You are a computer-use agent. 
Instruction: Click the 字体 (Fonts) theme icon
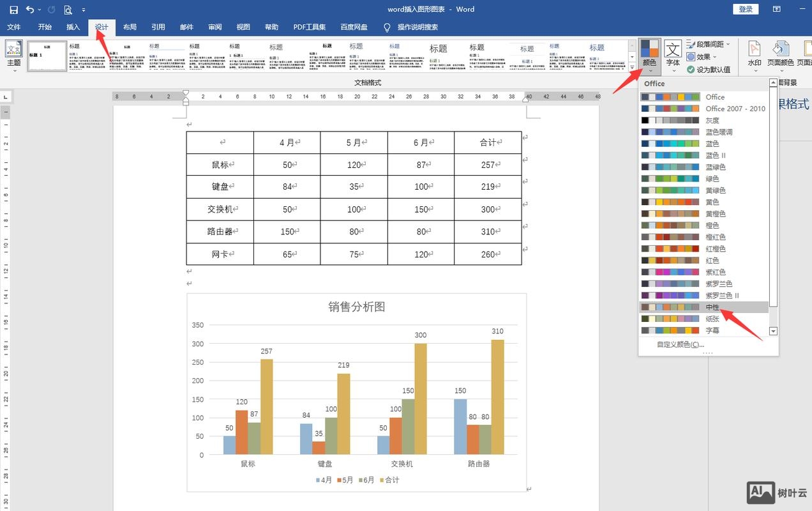coord(673,54)
